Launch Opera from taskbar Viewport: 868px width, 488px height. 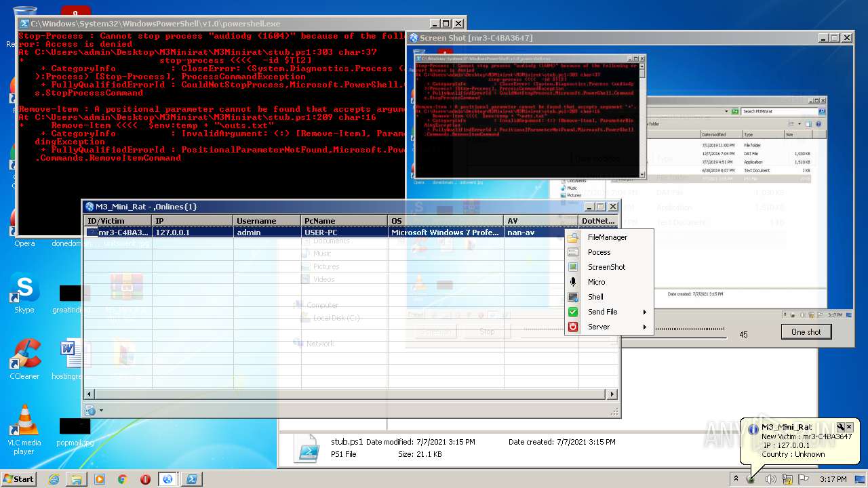(145, 479)
